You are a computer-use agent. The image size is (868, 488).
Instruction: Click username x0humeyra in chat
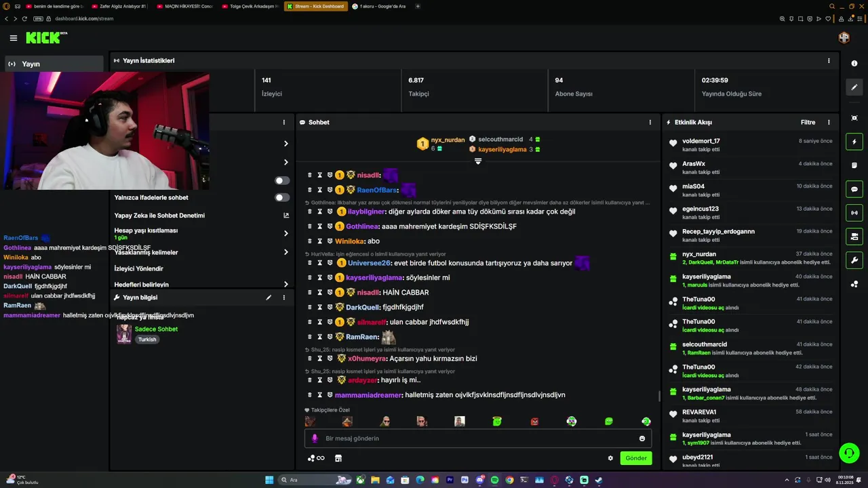coord(367,359)
